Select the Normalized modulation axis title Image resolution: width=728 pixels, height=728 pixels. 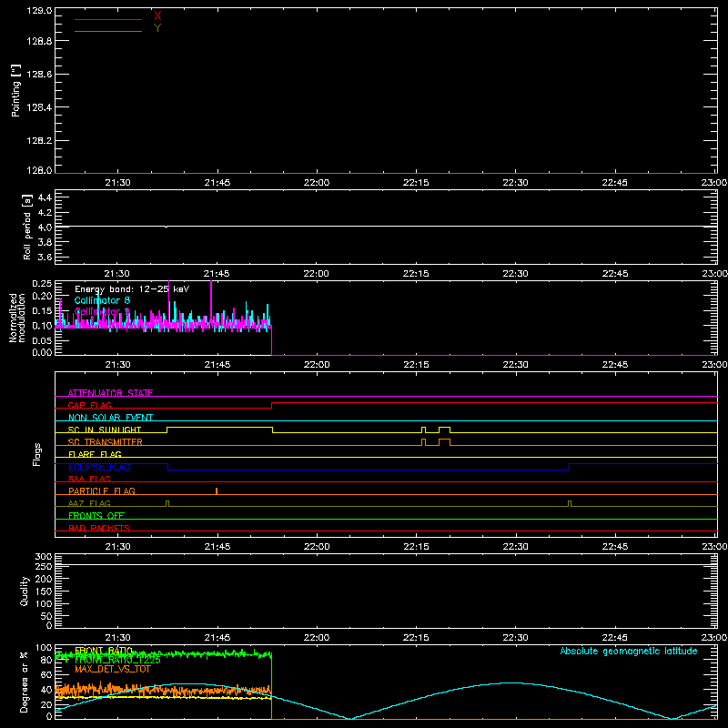tap(17, 318)
